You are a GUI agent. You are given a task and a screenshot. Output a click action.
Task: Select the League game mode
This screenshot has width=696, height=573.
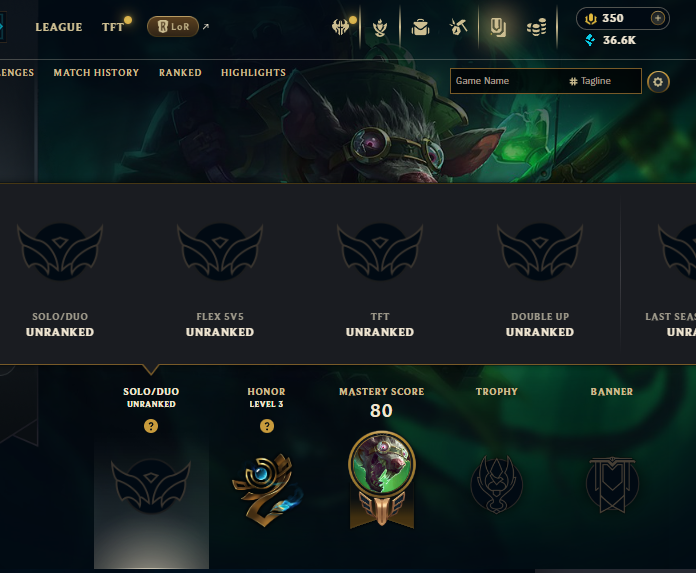(x=59, y=27)
